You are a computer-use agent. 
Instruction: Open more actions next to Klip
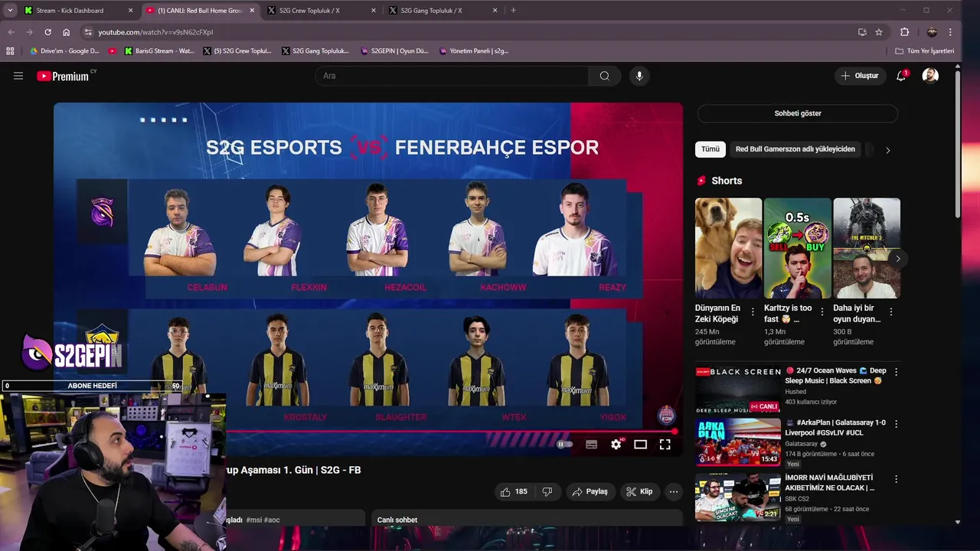(x=674, y=491)
